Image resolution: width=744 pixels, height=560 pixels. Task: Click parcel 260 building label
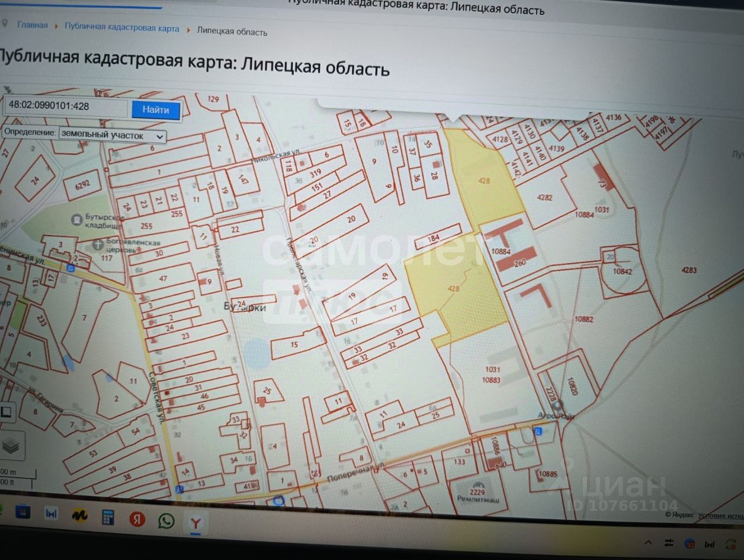(x=519, y=263)
